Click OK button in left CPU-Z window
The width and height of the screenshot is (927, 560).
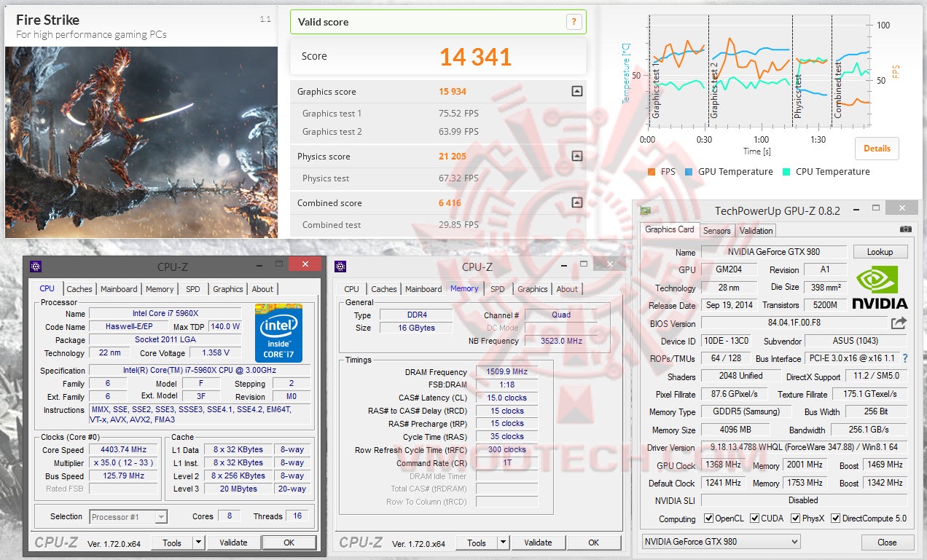(x=289, y=543)
